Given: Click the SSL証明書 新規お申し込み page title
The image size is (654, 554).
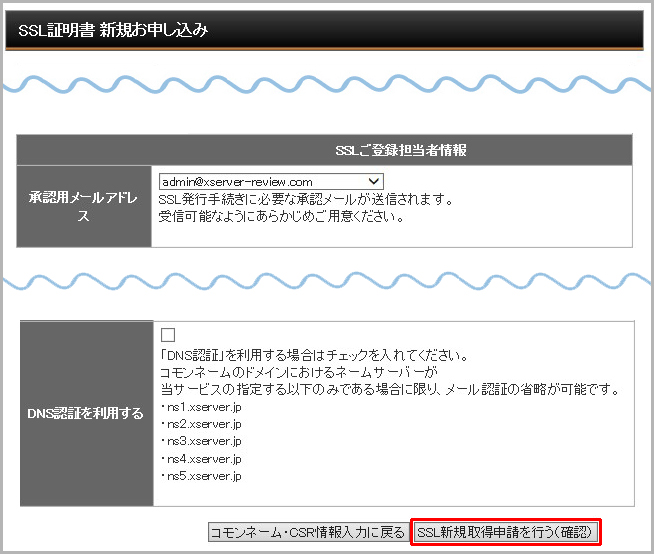Looking at the screenshot, I should [113, 30].
